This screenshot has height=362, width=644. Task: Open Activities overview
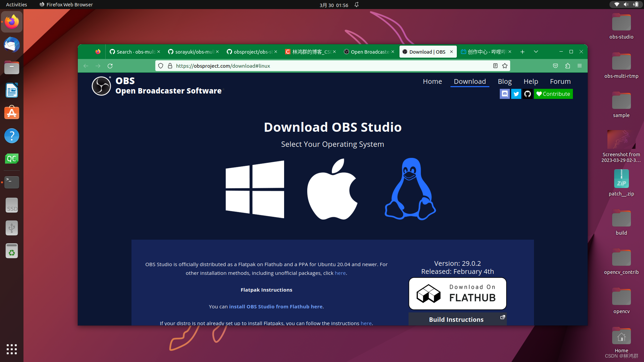16,5
